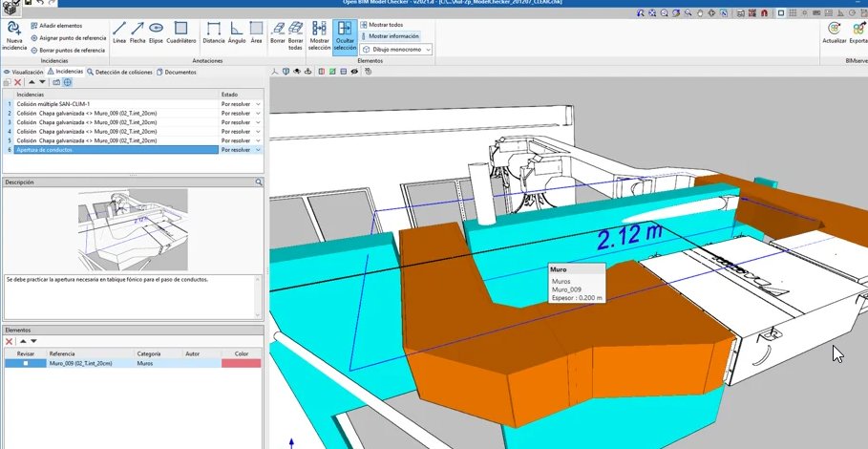Select the Elipse annotation tool
This screenshot has width=868, height=449.
coord(156,32)
